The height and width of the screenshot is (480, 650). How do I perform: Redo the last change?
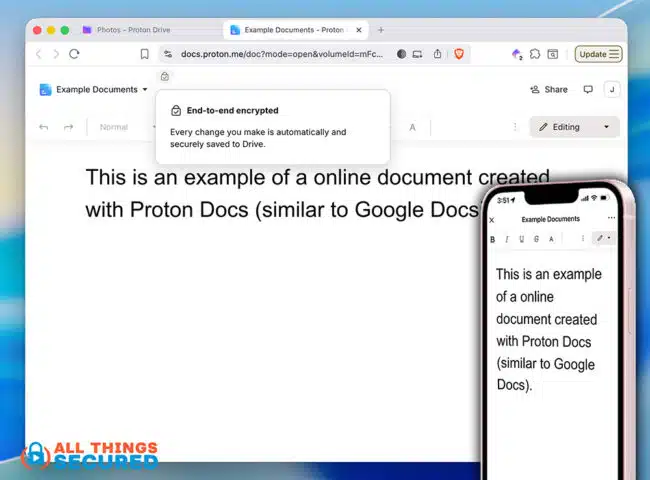[x=68, y=127]
